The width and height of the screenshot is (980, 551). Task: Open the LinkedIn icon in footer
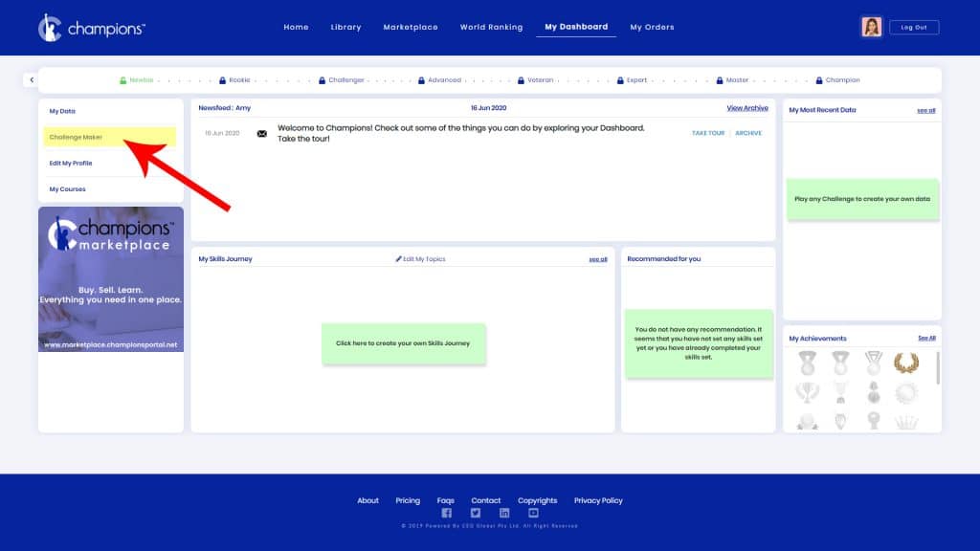click(504, 513)
